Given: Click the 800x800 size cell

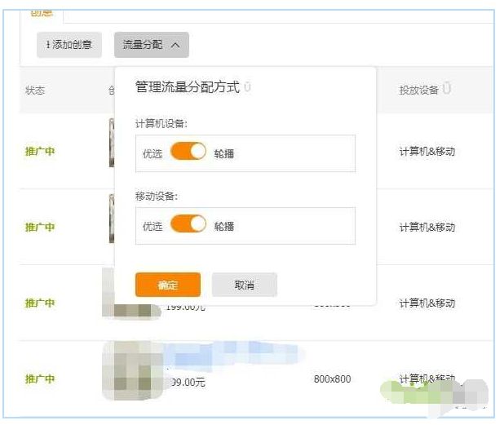Looking at the screenshot, I should coord(333,379).
